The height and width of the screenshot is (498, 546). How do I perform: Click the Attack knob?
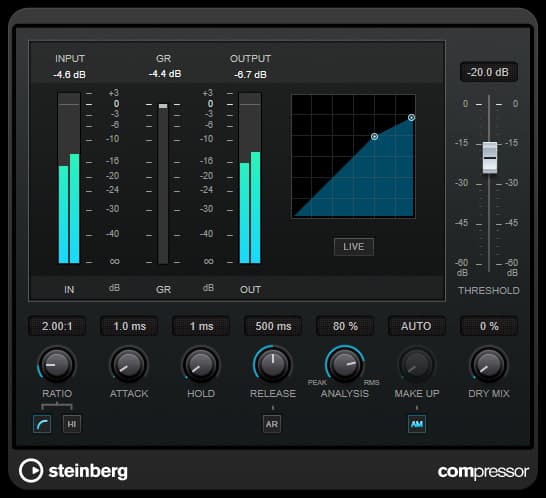click(129, 365)
